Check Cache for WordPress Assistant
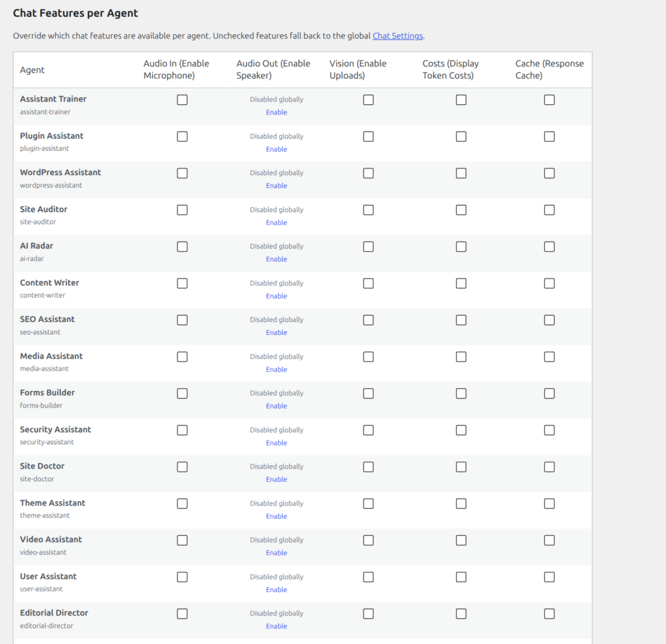The width and height of the screenshot is (666, 644). point(549,173)
